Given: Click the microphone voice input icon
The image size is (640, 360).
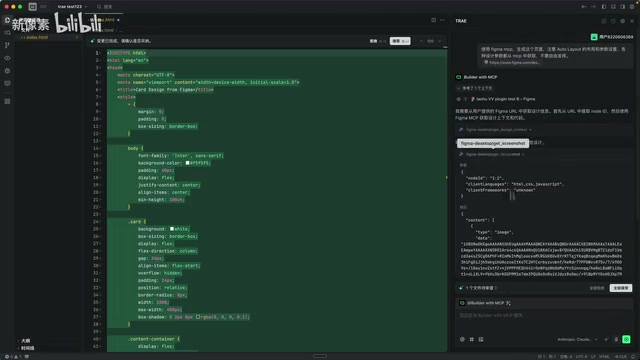Looking at the screenshot, I should pos(616,339).
